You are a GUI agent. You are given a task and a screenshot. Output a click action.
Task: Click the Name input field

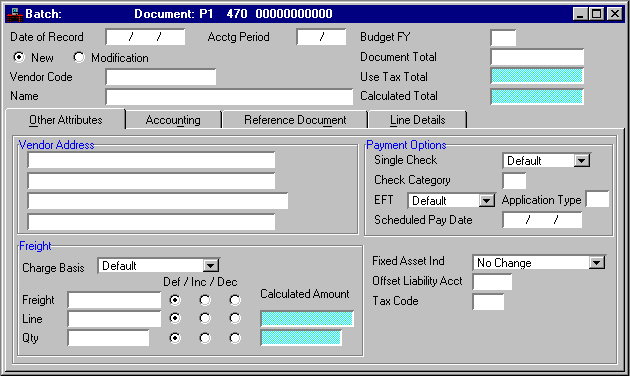[x=229, y=97]
